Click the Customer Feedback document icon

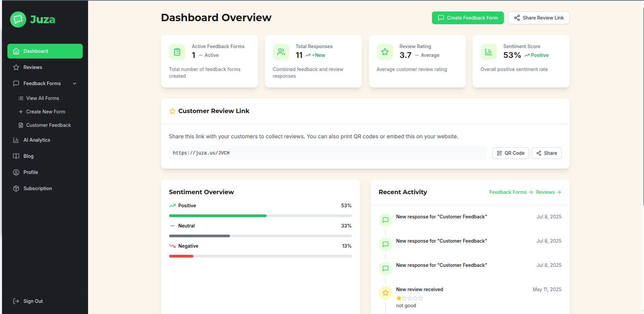[x=21, y=125]
